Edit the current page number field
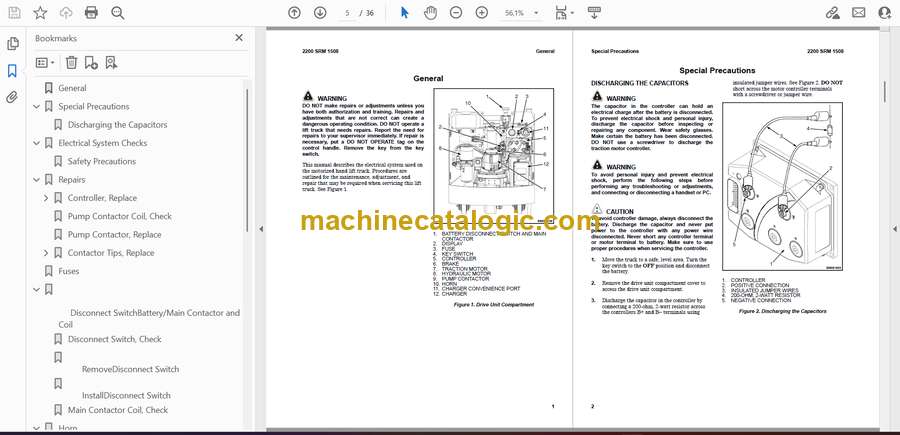Screen dimensions: 900x435 (x=347, y=13)
